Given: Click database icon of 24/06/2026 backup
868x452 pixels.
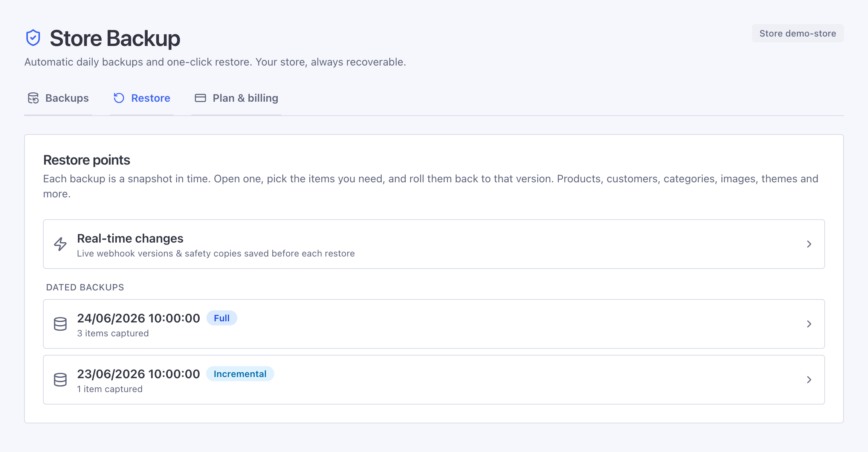Looking at the screenshot, I should [60, 324].
